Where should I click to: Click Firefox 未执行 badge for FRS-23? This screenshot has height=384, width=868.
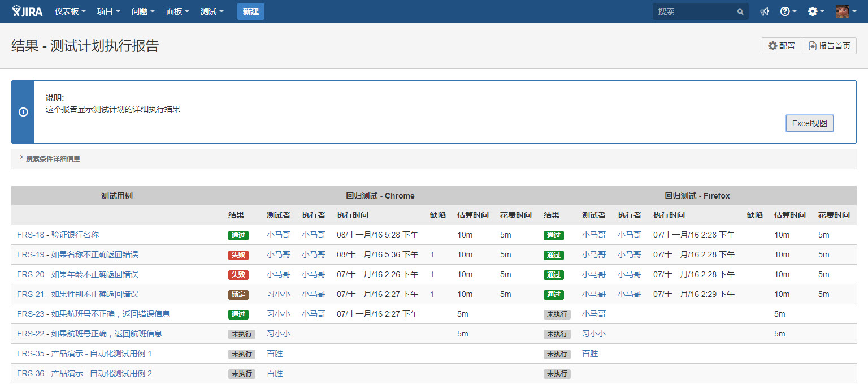[x=557, y=314]
